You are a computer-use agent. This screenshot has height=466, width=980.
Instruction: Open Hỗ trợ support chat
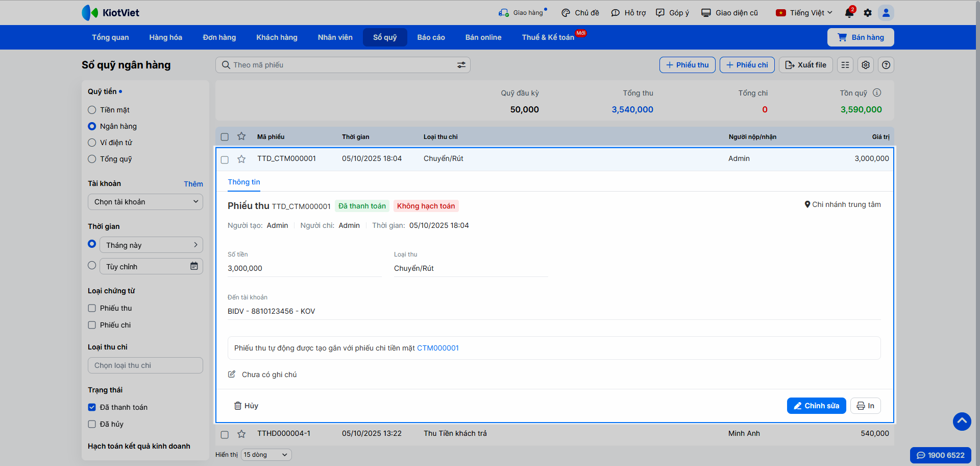[x=628, y=13]
